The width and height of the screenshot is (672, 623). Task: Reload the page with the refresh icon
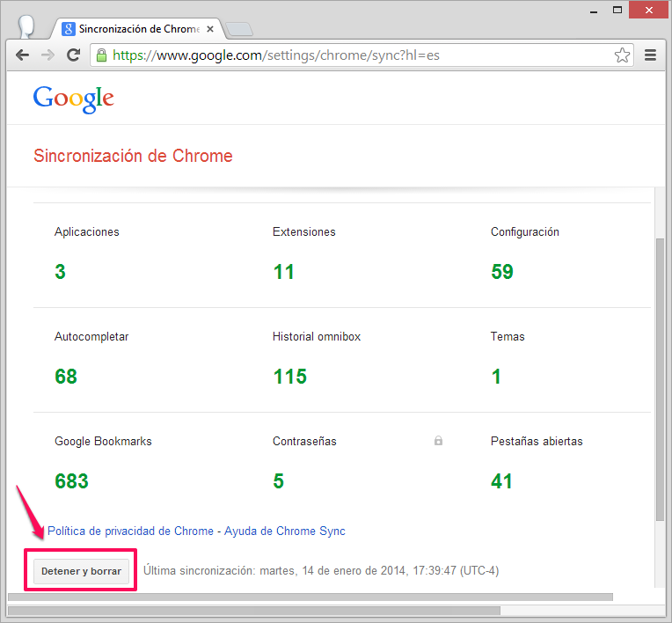point(73,55)
